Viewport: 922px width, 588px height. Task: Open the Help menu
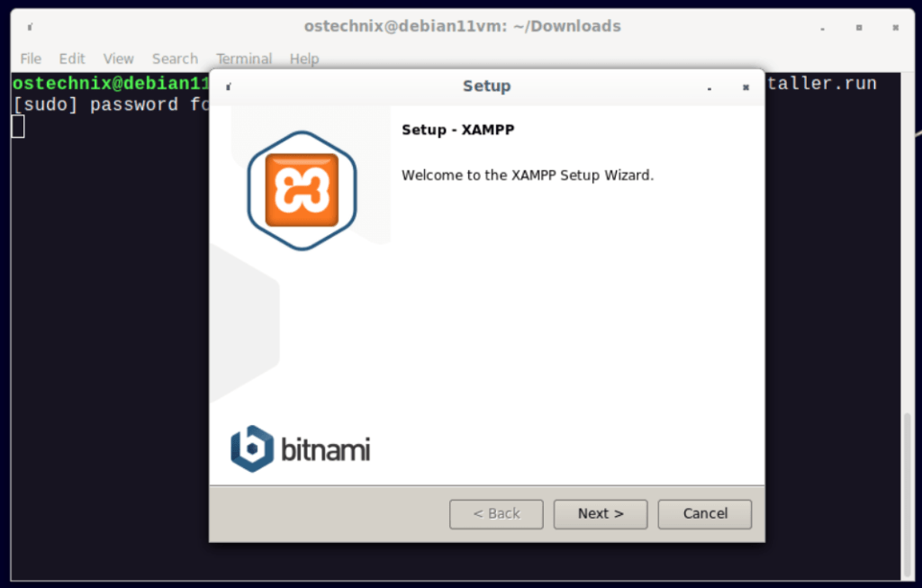point(304,59)
